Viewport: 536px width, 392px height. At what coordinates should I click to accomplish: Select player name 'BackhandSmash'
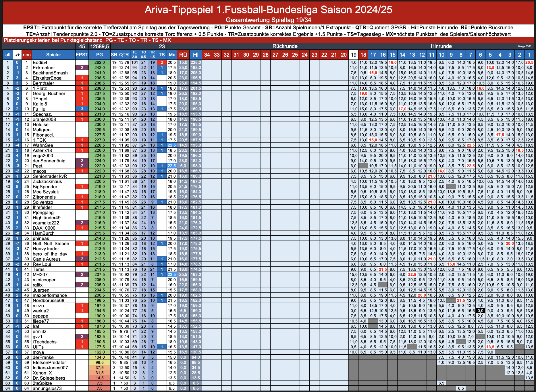50,73
